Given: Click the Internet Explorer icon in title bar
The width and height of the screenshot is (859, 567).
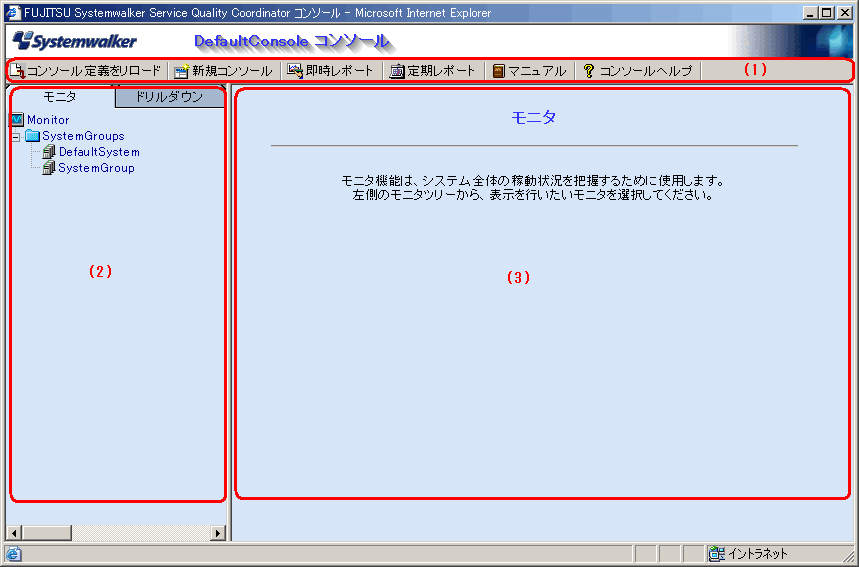Looking at the screenshot, I should pyautogui.click(x=13, y=12).
